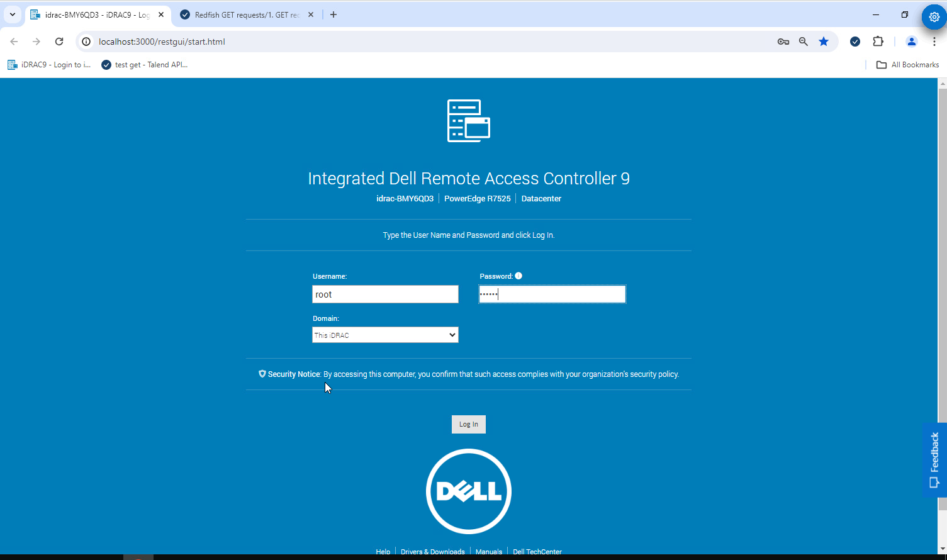The image size is (947, 560).
Task: Go back in browser history
Action: point(14,42)
